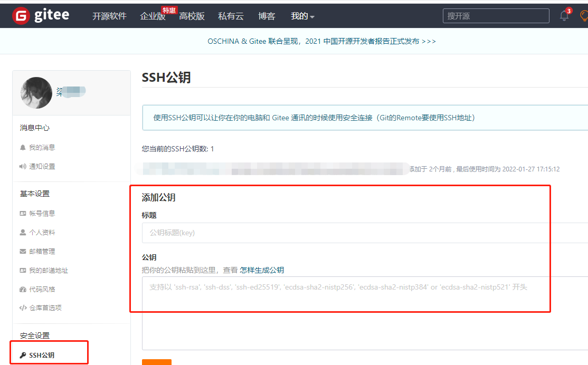Click the card icon beside 我的邮递地址
588x365 pixels.
pos(23,271)
